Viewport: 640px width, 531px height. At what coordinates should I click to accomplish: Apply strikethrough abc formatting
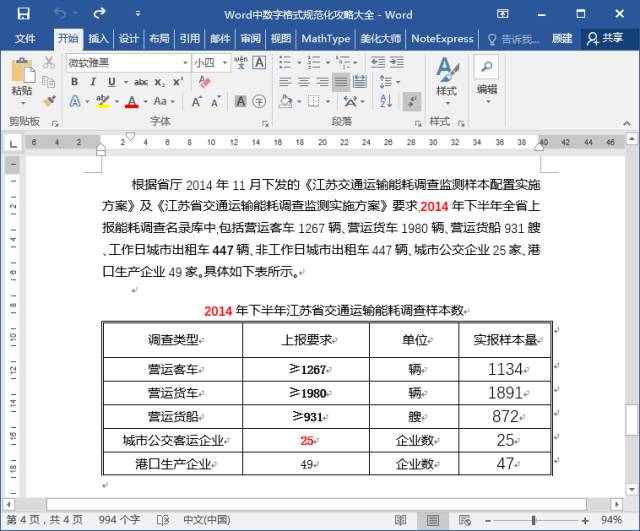click(141, 82)
